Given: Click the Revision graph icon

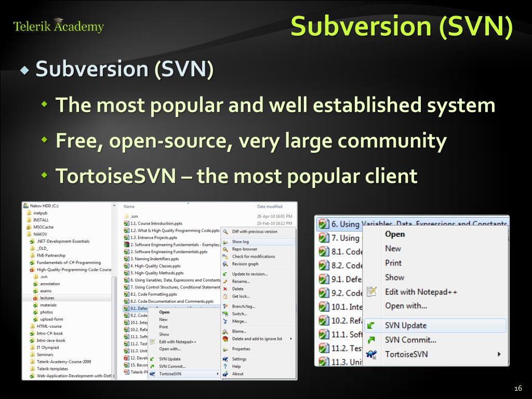Looking at the screenshot, I should click(225, 264).
